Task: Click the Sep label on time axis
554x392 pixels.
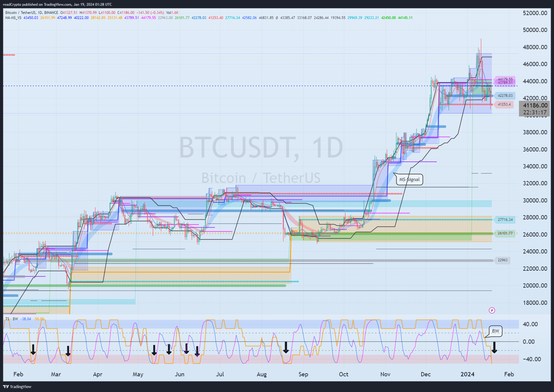Action: tap(303, 374)
